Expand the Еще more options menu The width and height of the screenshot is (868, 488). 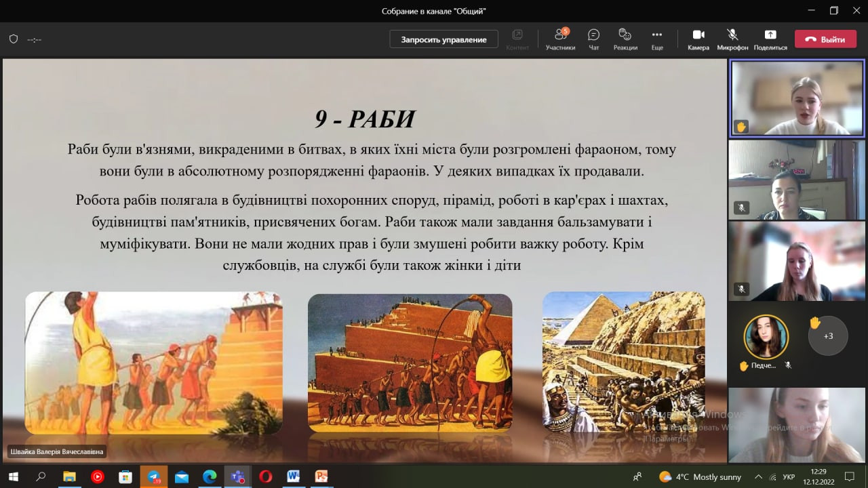[x=656, y=39]
